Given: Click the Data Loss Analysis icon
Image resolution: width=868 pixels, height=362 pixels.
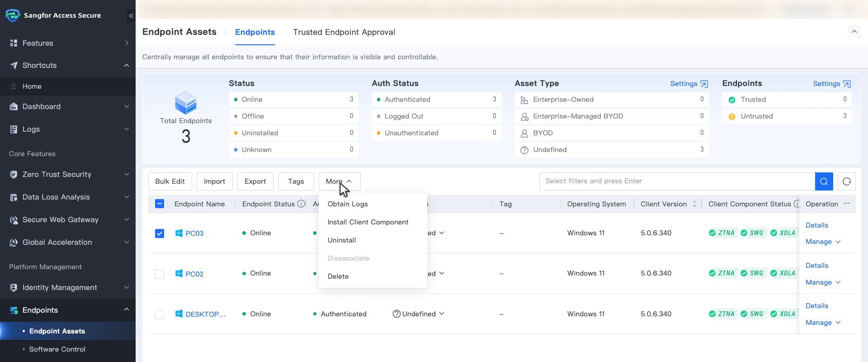Looking at the screenshot, I should (x=14, y=197).
